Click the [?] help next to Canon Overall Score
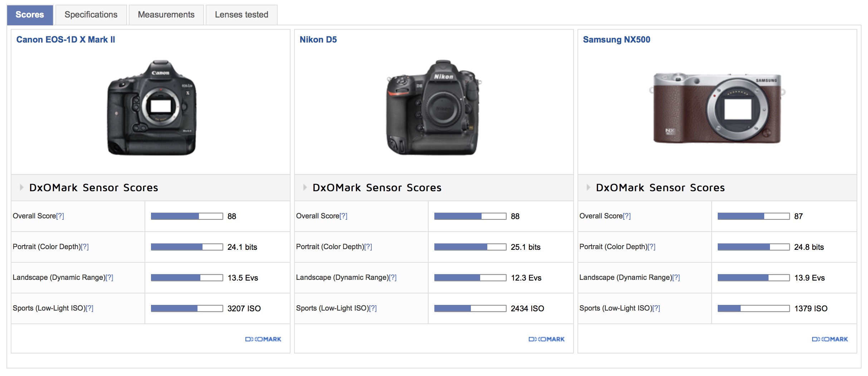The width and height of the screenshot is (868, 376). (60, 216)
